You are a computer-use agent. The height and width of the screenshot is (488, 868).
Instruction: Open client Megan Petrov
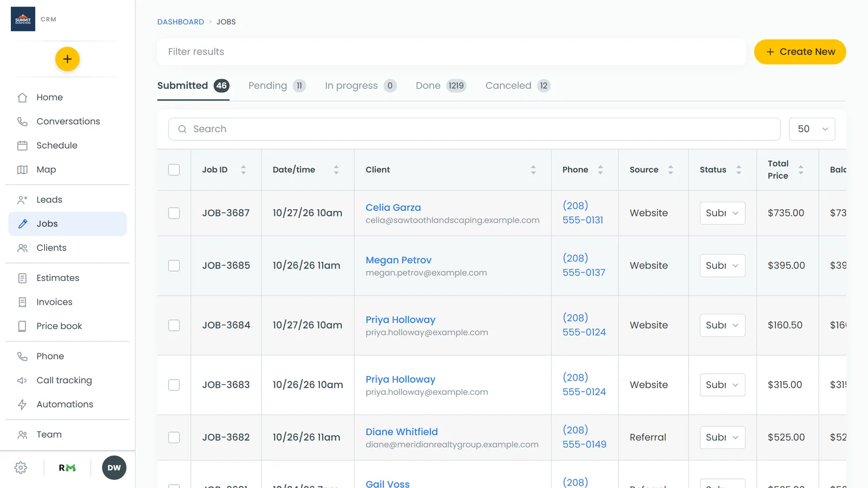click(399, 260)
